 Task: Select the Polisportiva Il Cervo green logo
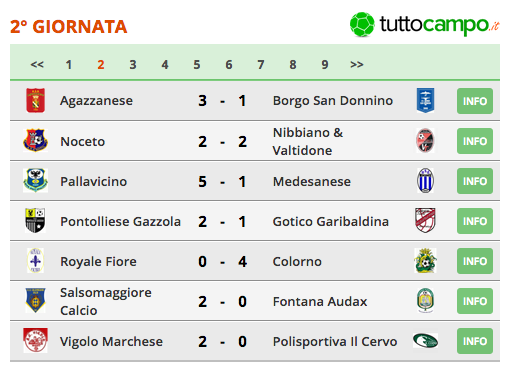(x=425, y=341)
